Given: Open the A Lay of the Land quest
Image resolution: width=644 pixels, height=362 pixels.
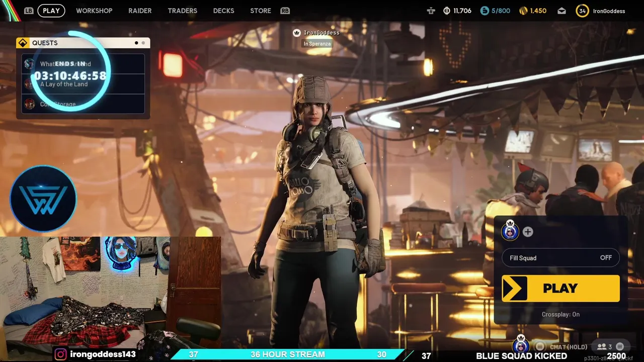Looking at the screenshot, I should click(x=84, y=84).
